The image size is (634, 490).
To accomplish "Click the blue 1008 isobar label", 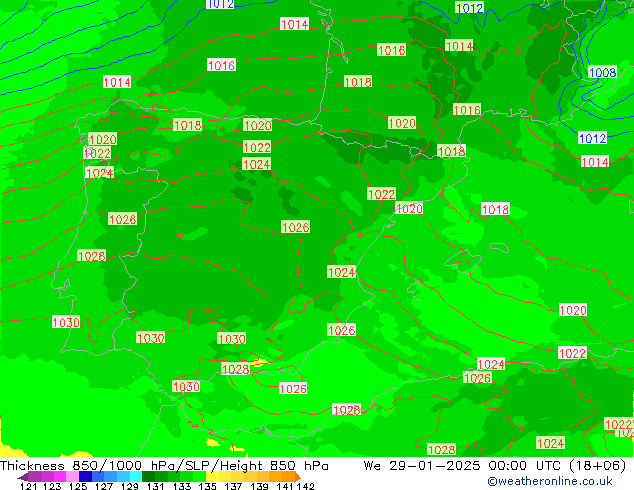I will pyautogui.click(x=602, y=72).
